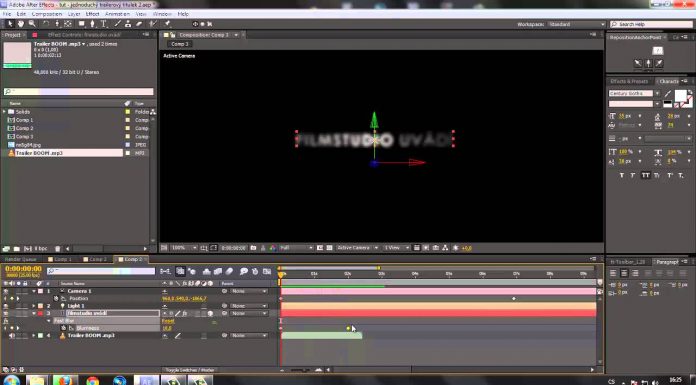Mute audio of Trailer BOOM.mp3 layer
This screenshot has width=696, height=385.
click(12, 336)
